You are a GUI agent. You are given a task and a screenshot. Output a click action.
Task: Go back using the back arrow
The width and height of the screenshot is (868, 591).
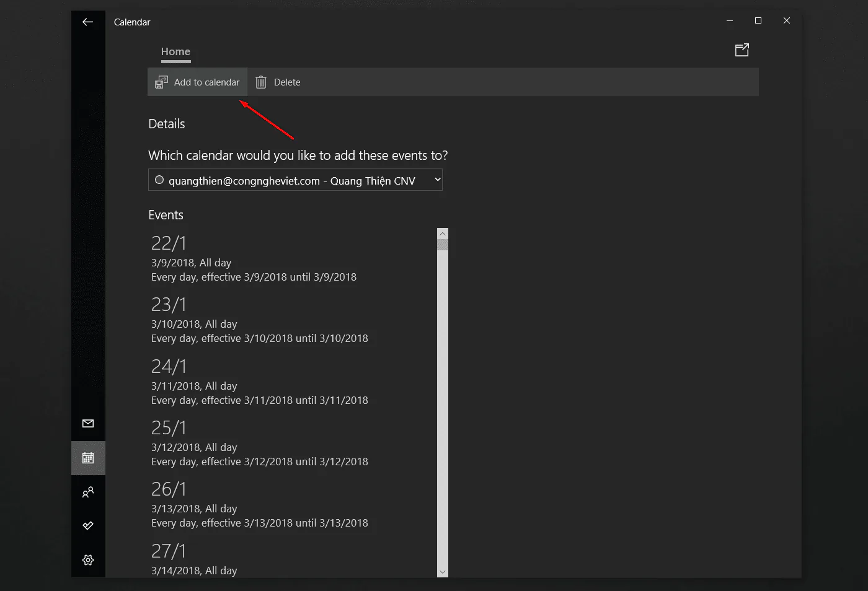tap(88, 22)
